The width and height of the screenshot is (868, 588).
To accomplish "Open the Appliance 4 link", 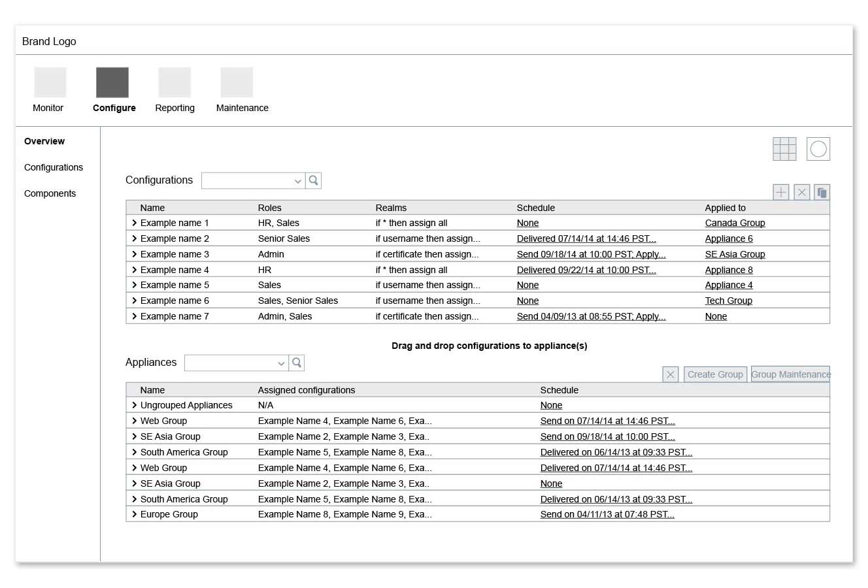I will (x=729, y=285).
